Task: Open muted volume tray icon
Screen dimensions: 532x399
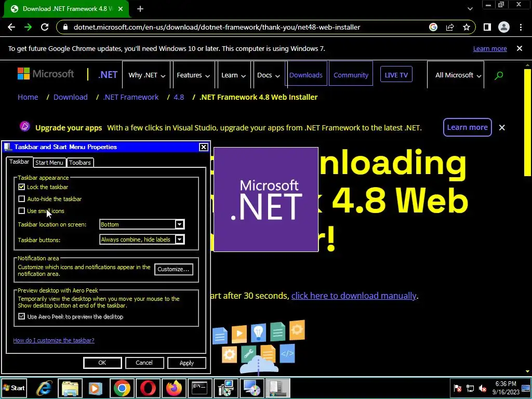Action: [x=483, y=388]
